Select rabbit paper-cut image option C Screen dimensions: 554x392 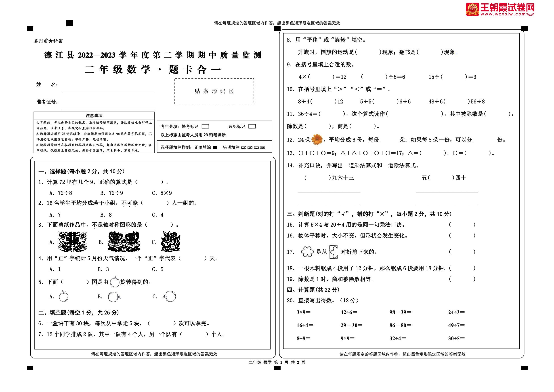(171, 242)
